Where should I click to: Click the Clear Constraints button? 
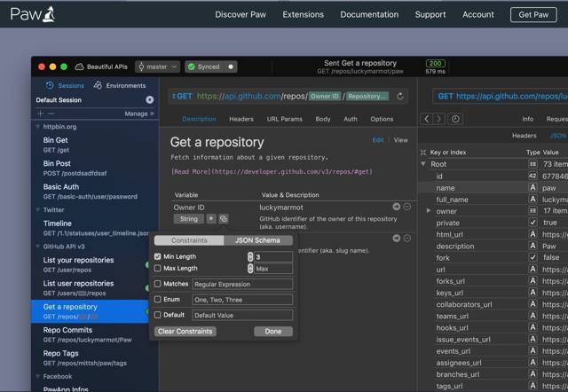tap(185, 331)
